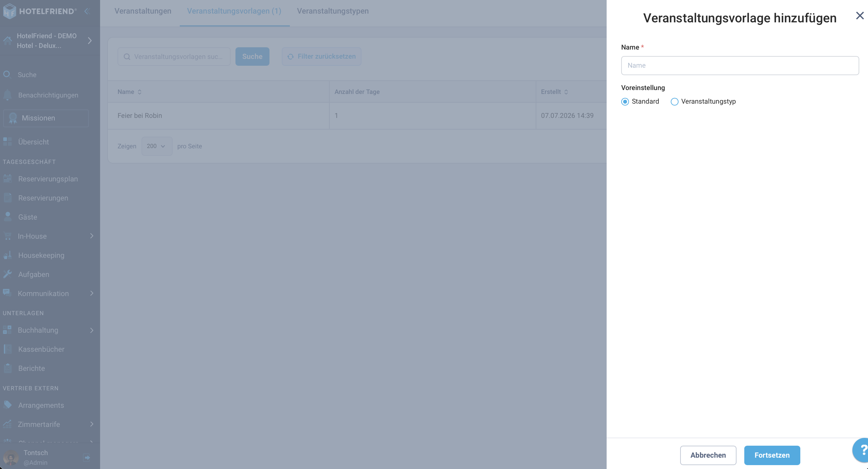Open Arrangements tag icon
Screen dimensions: 868x469
tap(7, 405)
